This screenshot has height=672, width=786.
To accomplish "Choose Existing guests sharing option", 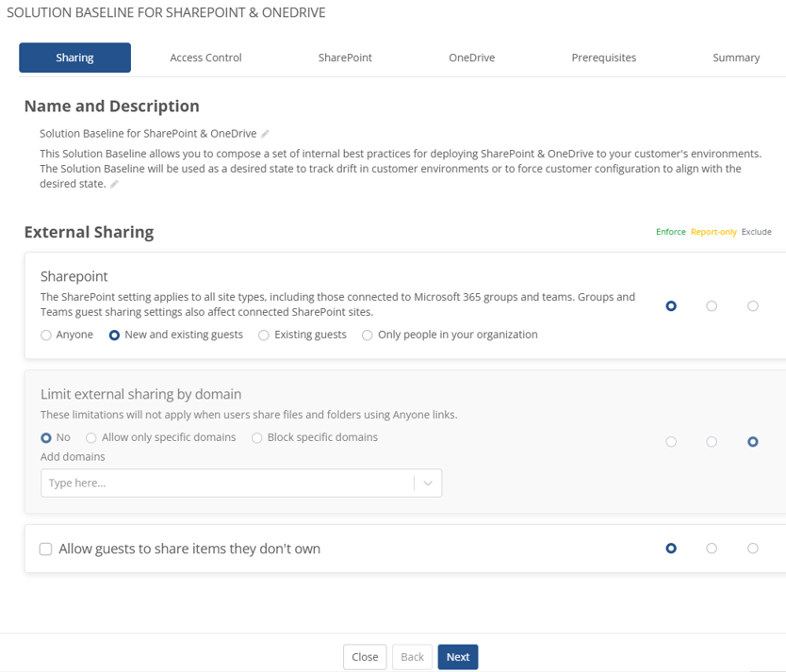I will pos(264,335).
